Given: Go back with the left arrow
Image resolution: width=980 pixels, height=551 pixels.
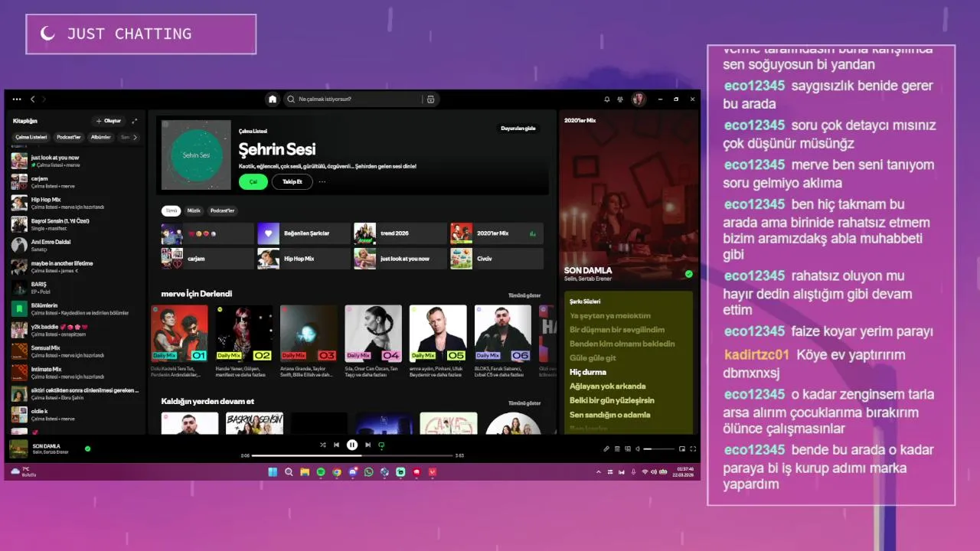Looking at the screenshot, I should (x=32, y=99).
